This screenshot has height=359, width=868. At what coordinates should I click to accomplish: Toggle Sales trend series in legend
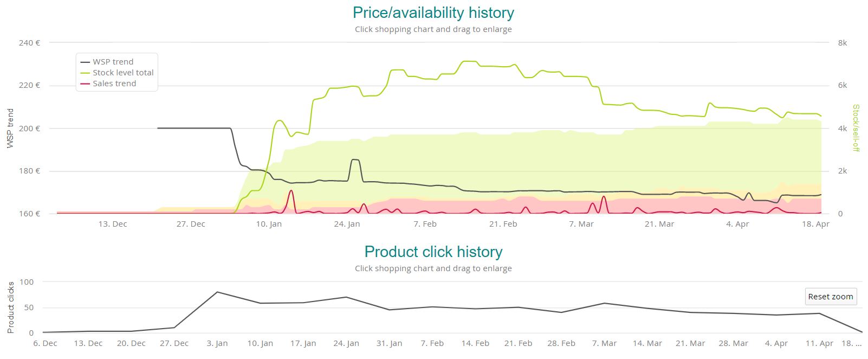114,84
